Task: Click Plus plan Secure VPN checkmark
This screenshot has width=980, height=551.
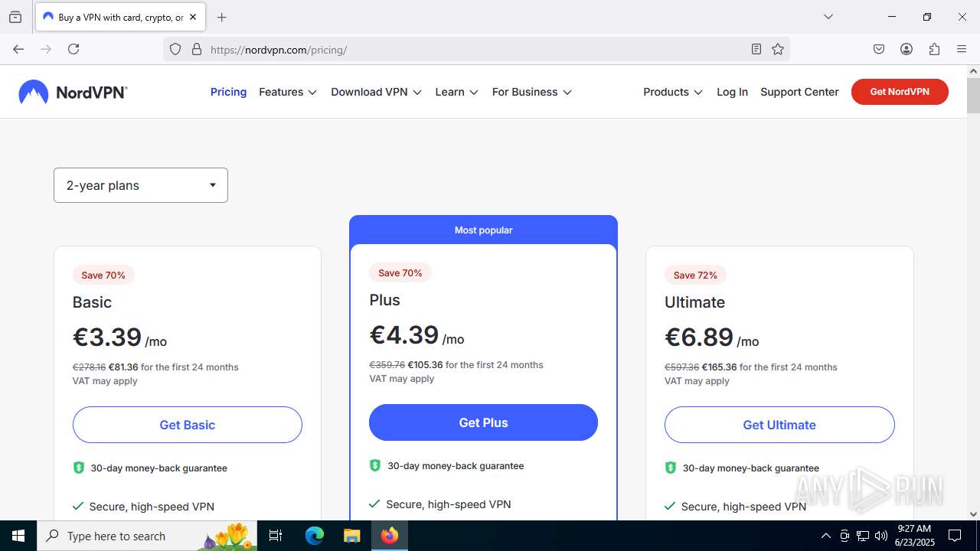Action: (x=374, y=504)
